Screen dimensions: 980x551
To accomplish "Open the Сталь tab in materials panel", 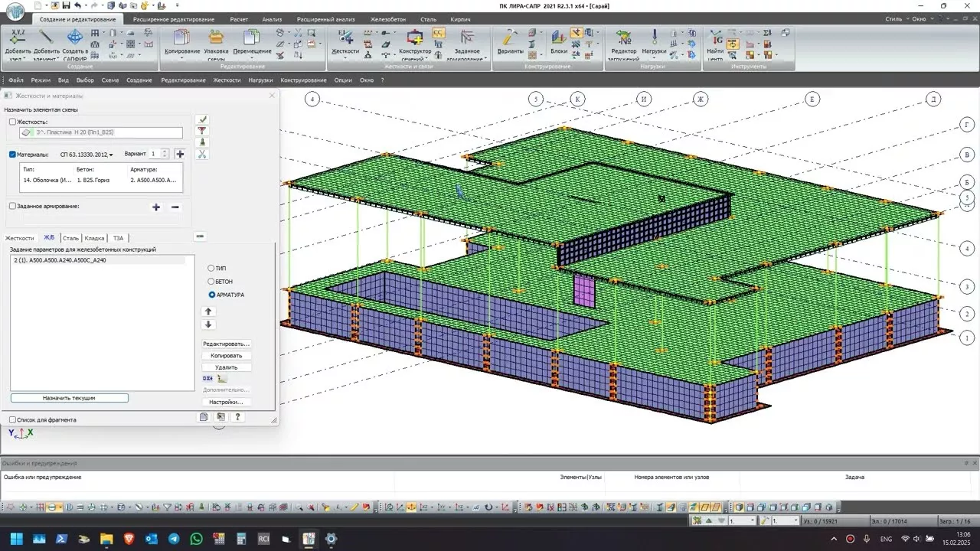I will tap(70, 238).
